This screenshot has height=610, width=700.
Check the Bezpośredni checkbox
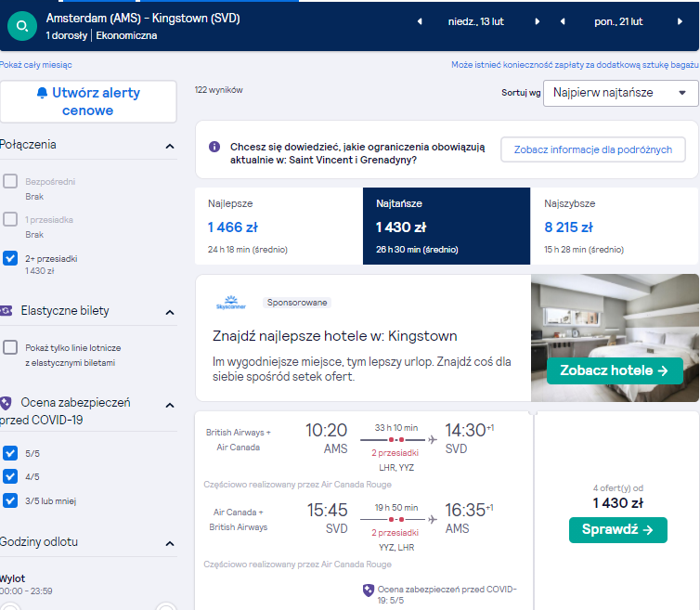pyautogui.click(x=10, y=181)
